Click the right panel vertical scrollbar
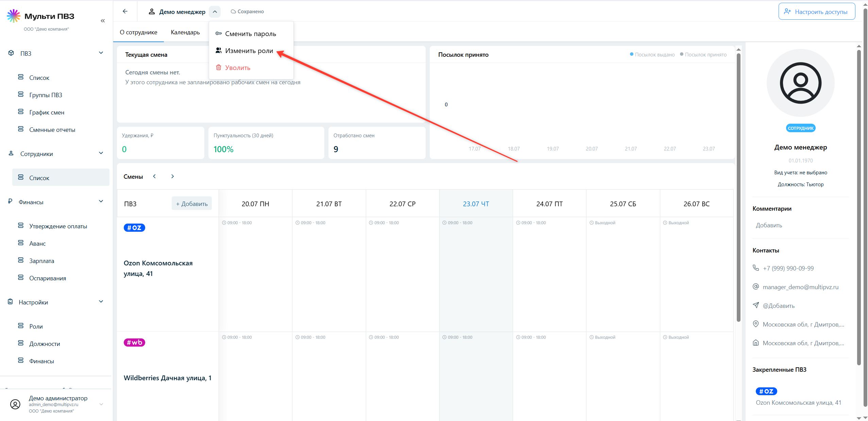The image size is (868, 421). tap(859, 207)
